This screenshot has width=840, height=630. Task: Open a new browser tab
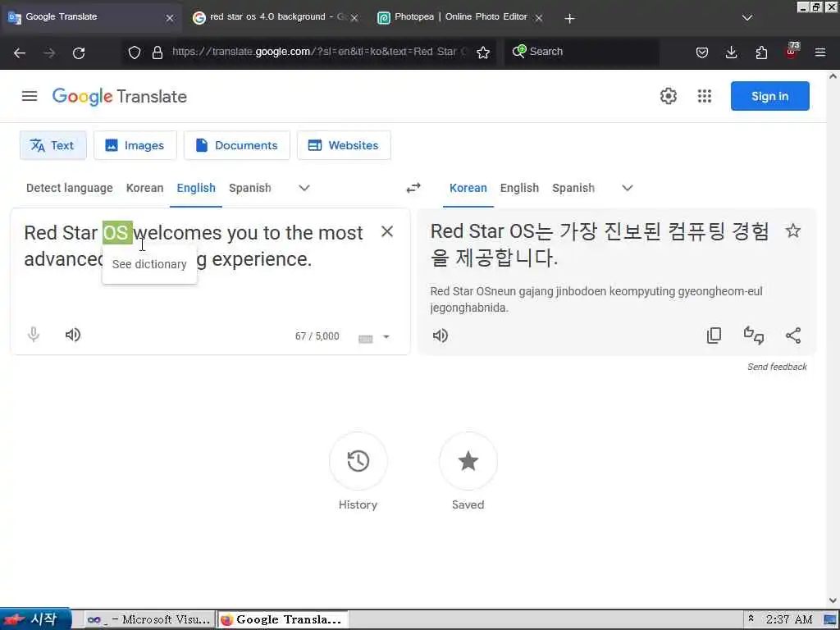569,18
